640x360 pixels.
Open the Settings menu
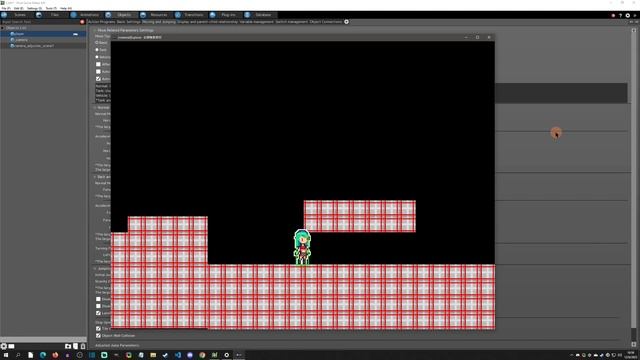coord(34,8)
